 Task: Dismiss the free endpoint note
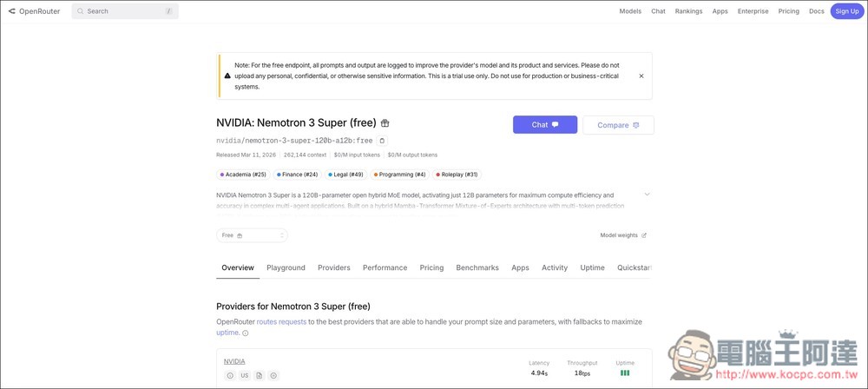pos(641,76)
